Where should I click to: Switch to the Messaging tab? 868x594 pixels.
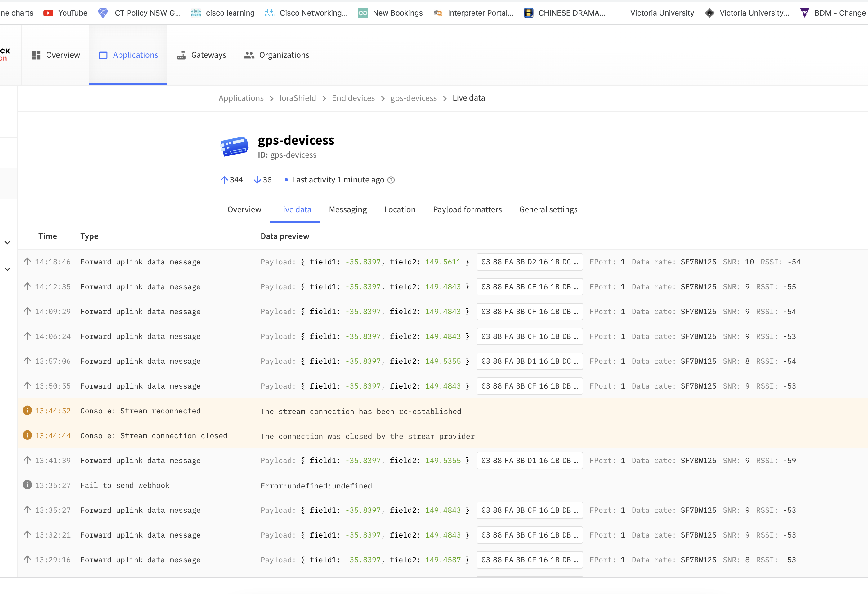pos(347,209)
